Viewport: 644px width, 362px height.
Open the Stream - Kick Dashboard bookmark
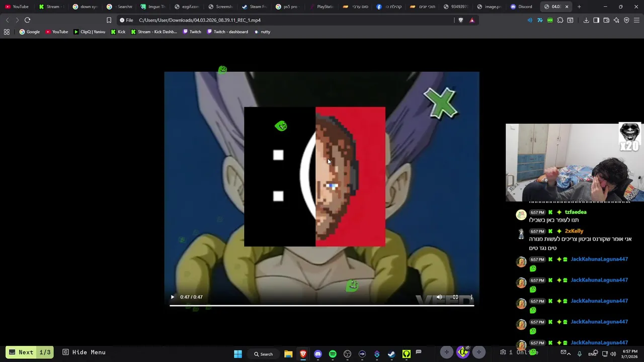[x=153, y=32]
